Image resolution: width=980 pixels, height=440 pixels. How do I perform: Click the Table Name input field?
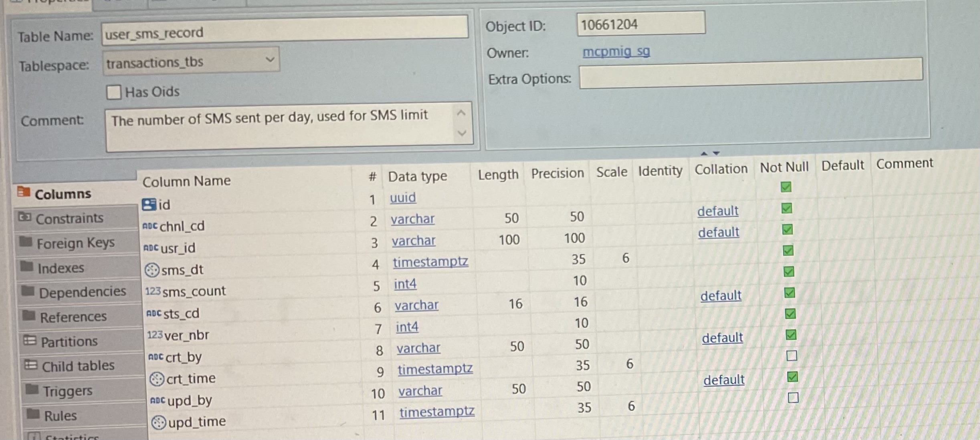[x=284, y=30]
